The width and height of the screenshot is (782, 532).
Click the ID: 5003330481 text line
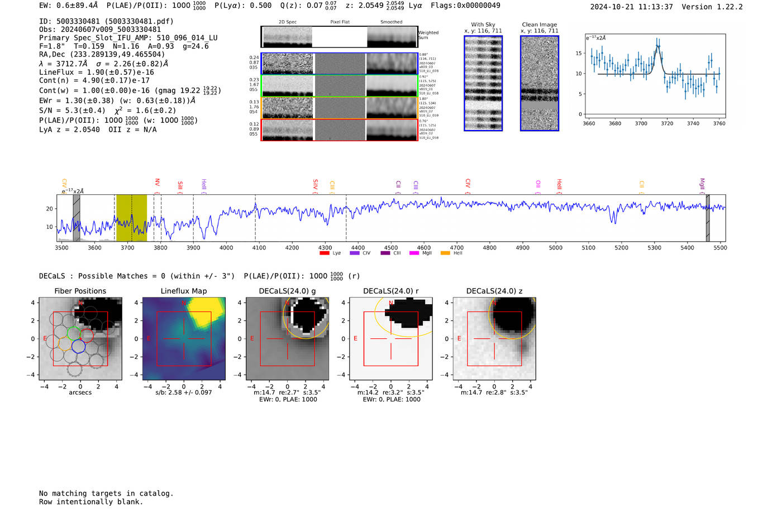tap(106, 21)
